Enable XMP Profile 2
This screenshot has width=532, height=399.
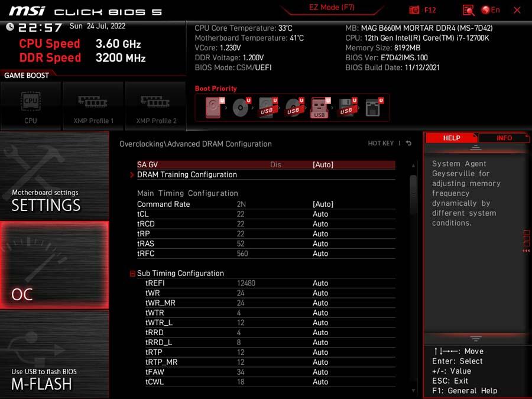click(155, 106)
